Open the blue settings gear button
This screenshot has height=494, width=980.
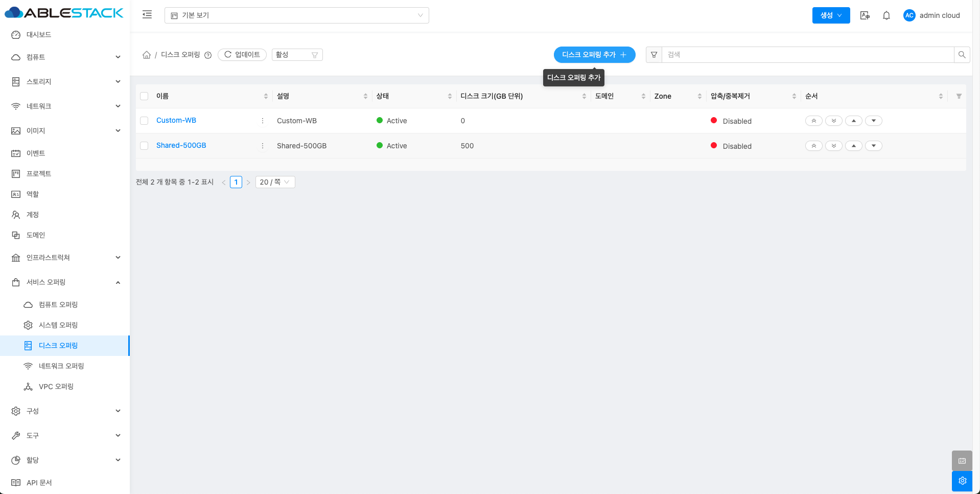962,481
